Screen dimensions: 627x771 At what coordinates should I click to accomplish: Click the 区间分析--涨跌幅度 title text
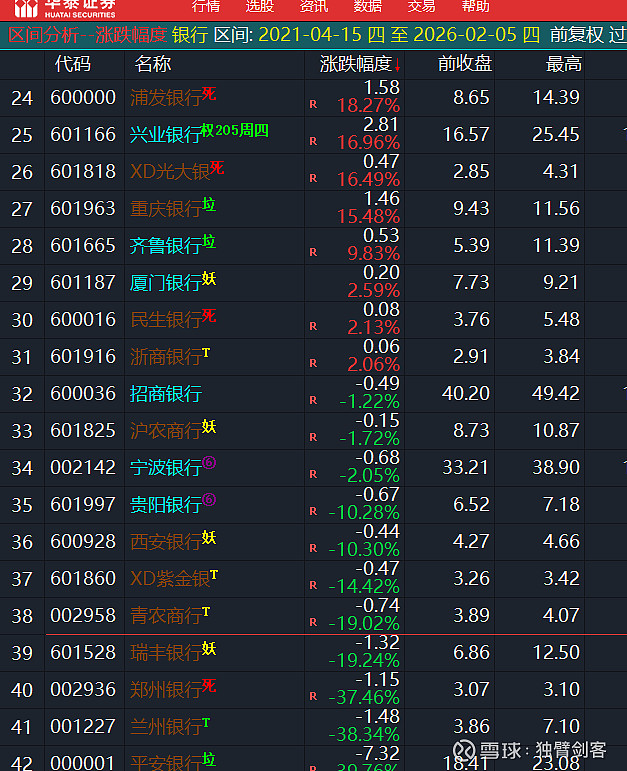[x=88, y=35]
